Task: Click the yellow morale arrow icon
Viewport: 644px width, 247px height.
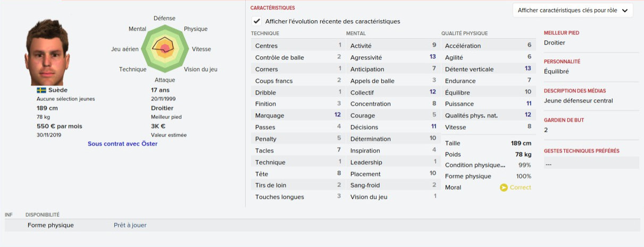Action: (x=504, y=188)
